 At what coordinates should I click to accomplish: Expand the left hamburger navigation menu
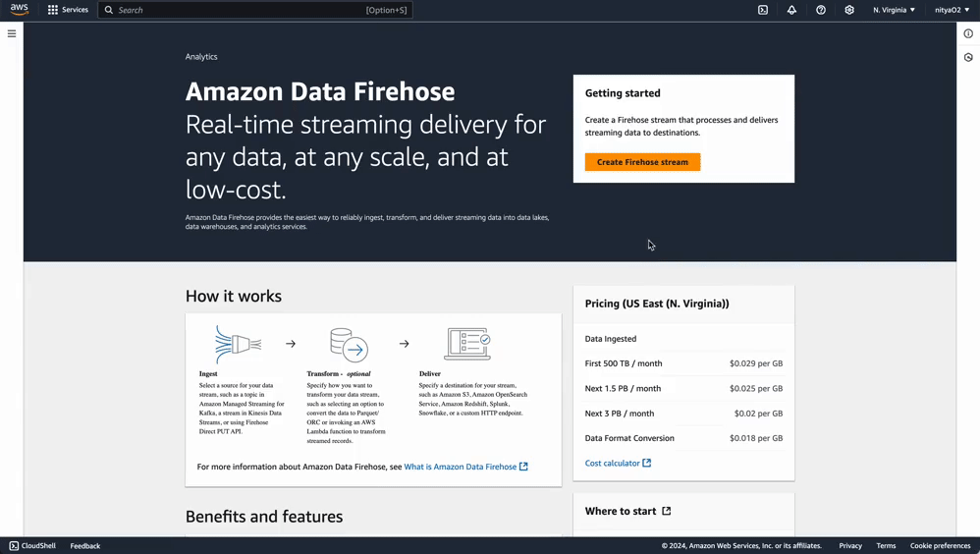coord(12,33)
